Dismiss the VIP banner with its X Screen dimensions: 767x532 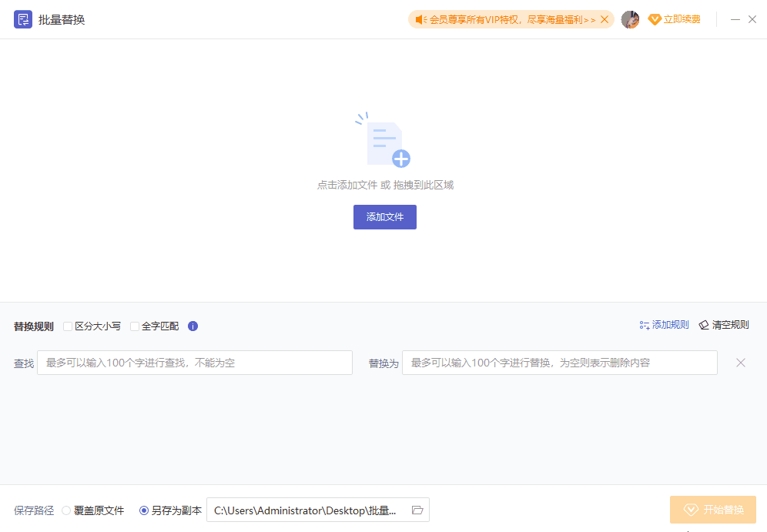pyautogui.click(x=604, y=19)
